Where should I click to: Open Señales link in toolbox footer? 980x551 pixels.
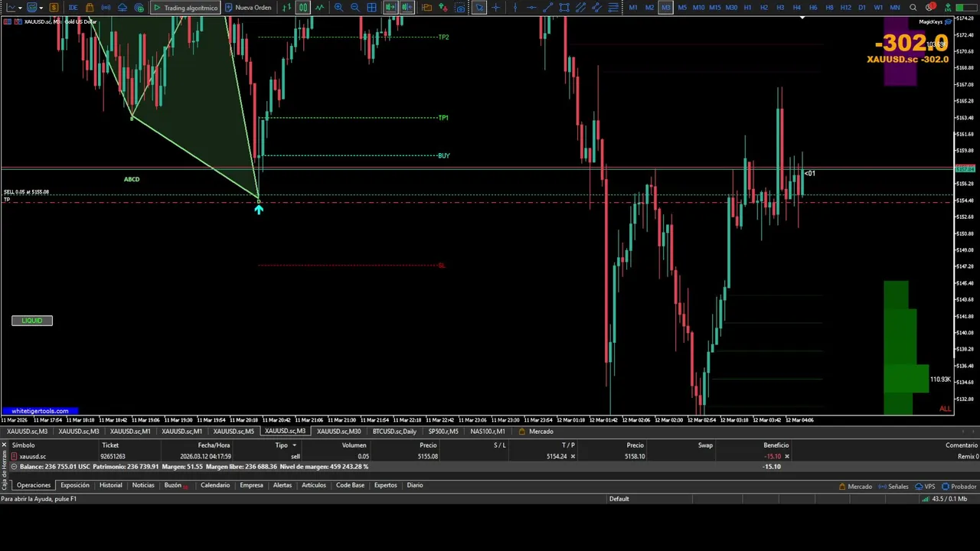(893, 487)
